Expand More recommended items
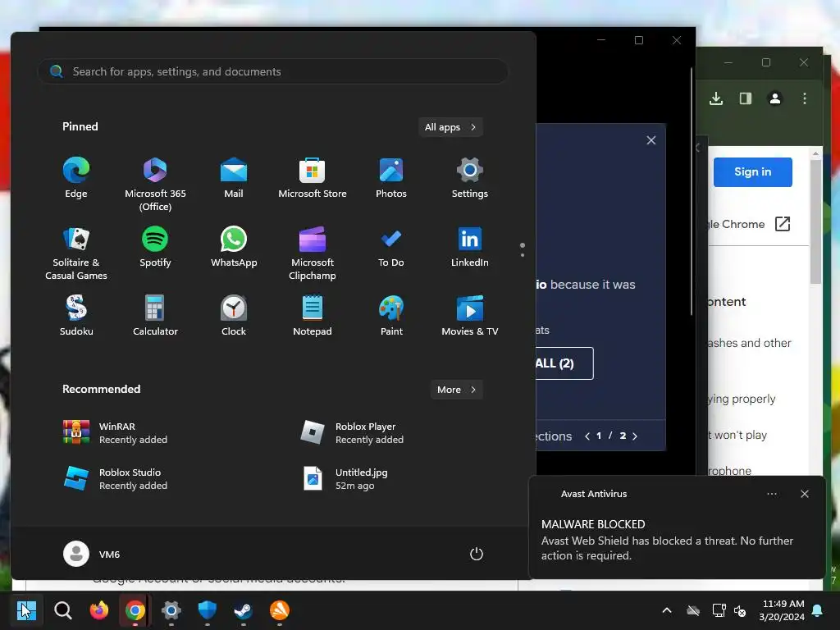This screenshot has height=630, width=840. tap(456, 390)
